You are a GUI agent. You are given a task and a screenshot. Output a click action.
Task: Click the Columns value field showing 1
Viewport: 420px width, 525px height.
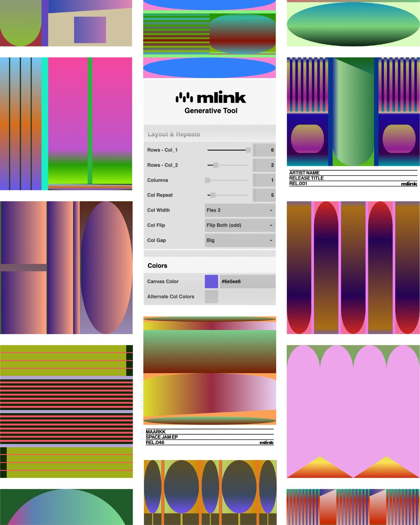tap(264, 180)
